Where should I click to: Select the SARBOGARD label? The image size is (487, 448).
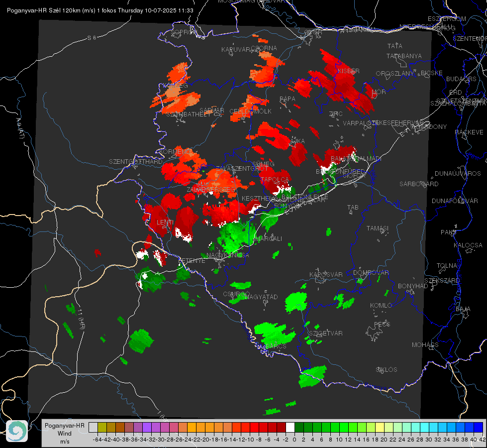pyautogui.click(x=419, y=184)
